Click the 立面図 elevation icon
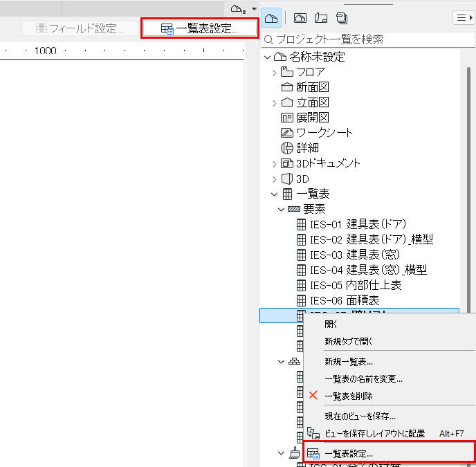Screen dimensions: 476x467 [x=287, y=102]
